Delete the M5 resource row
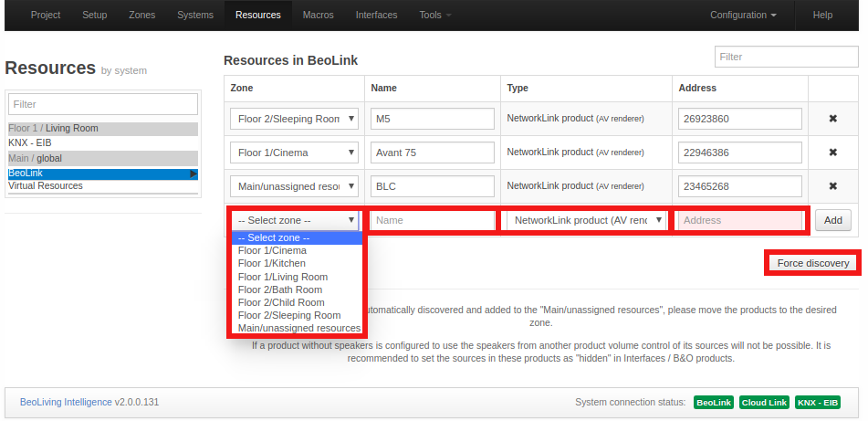This screenshot has height=421, width=868. click(832, 119)
